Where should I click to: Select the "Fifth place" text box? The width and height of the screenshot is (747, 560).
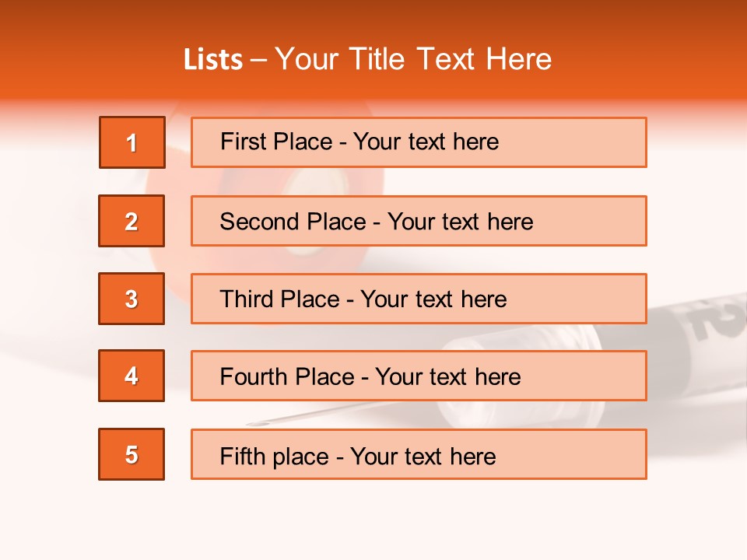click(419, 454)
